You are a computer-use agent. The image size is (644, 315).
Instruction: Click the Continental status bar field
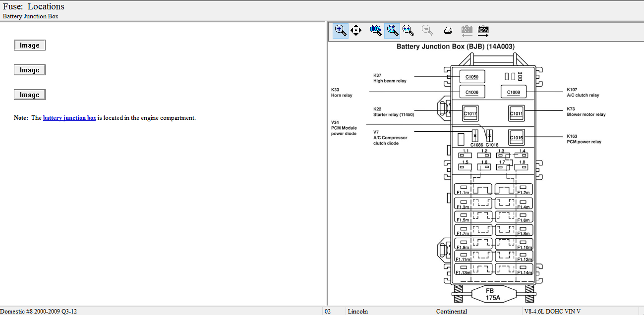pyautogui.click(x=451, y=312)
